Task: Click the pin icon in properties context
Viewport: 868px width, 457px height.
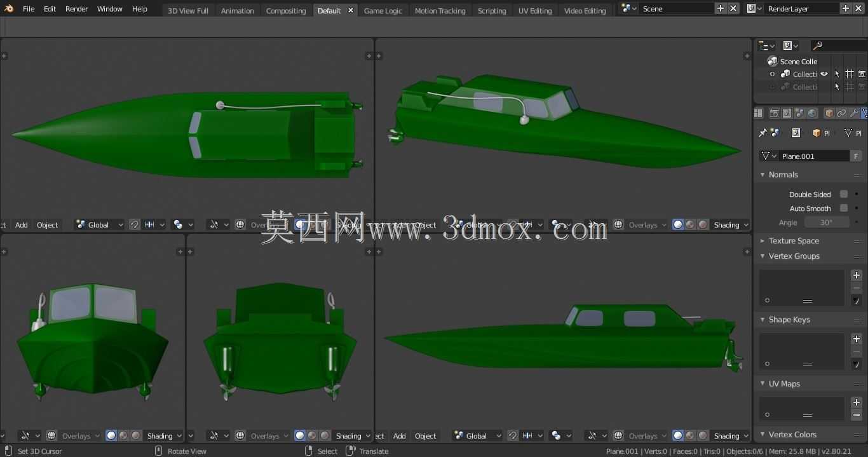Action: (x=763, y=133)
